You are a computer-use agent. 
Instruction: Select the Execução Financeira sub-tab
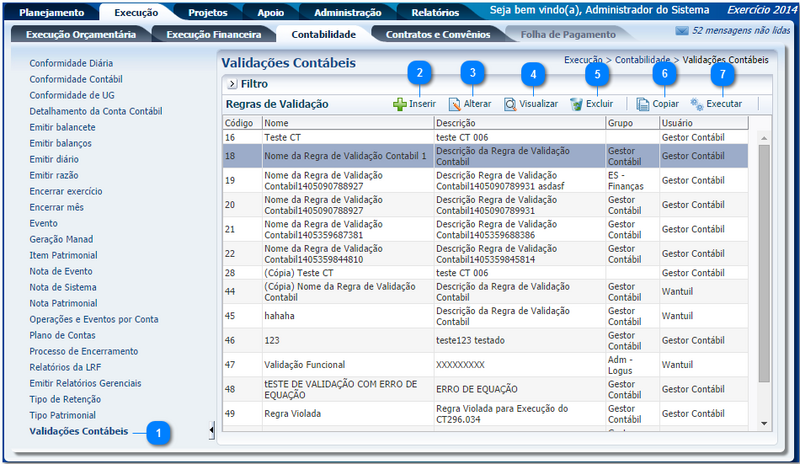[214, 34]
